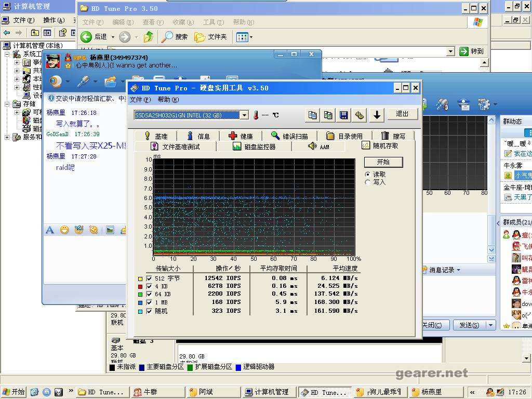This screenshot has height=399, width=532.
Task: Switch to the 基准 benchmark tab
Action: [156, 136]
